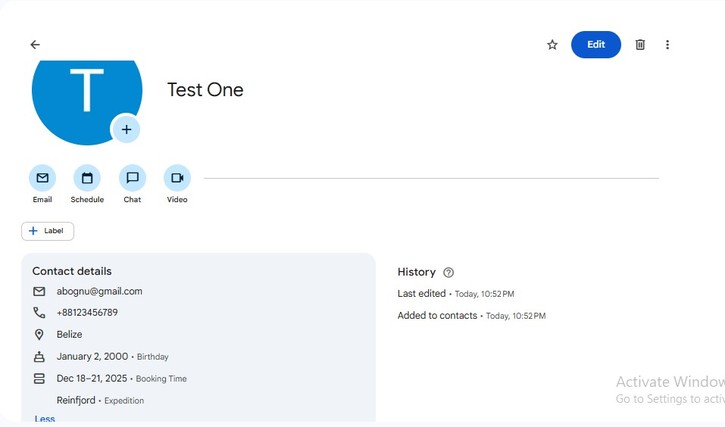This screenshot has width=725, height=427.
Task: Open the History help question-mark icon
Action: [448, 272]
